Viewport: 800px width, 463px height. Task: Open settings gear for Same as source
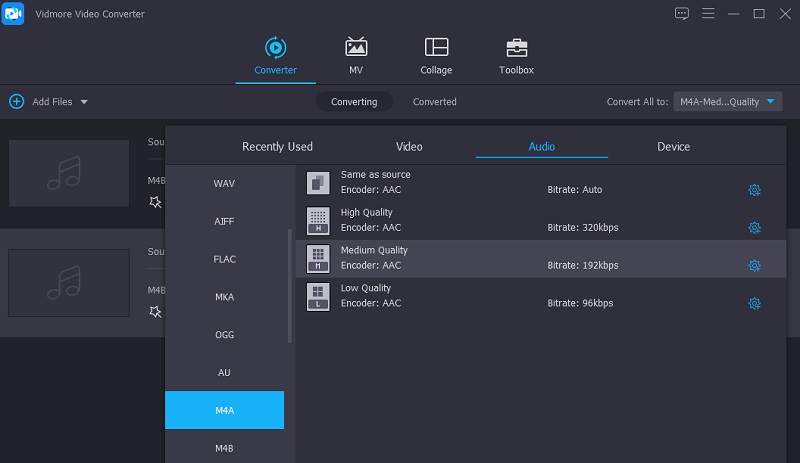pyautogui.click(x=755, y=190)
